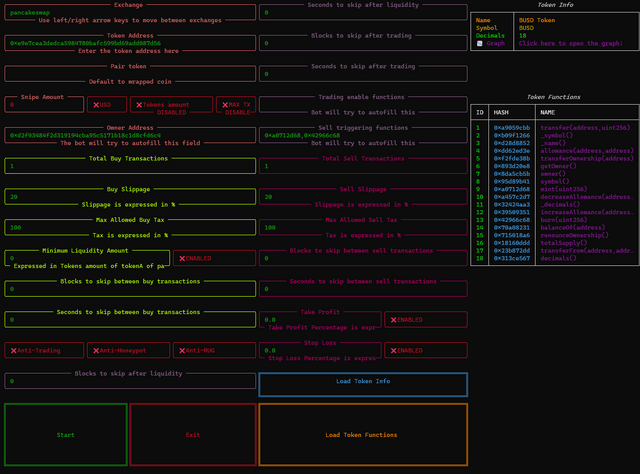Click the Max Allowed Sell Tax field
The image size is (640, 474).
point(363,227)
